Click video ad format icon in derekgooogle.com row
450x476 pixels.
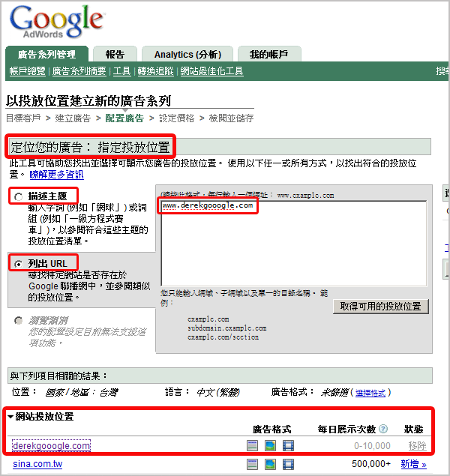[288, 446]
